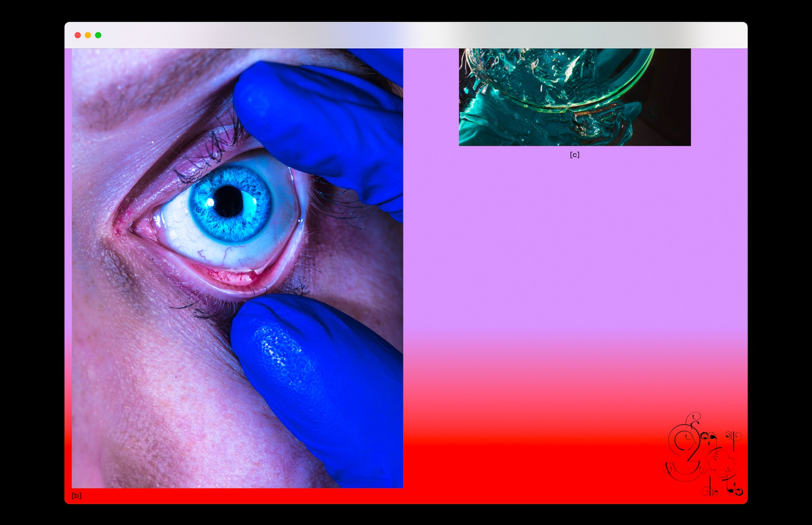812x525 pixels.
Task: Click the yellow minimize window button
Action: 88,35
